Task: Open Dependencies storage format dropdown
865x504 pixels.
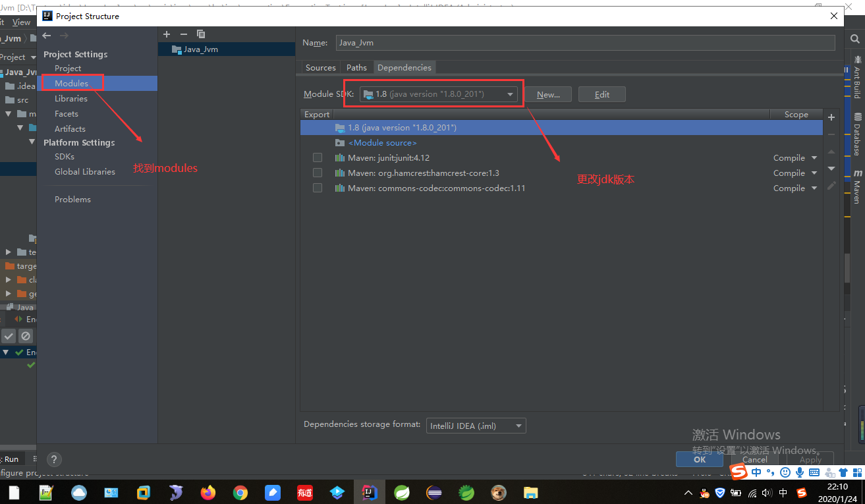Action: click(x=476, y=426)
